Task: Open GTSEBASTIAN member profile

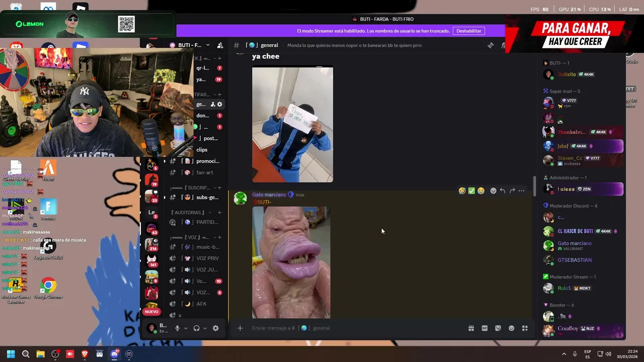Action: (x=575, y=260)
